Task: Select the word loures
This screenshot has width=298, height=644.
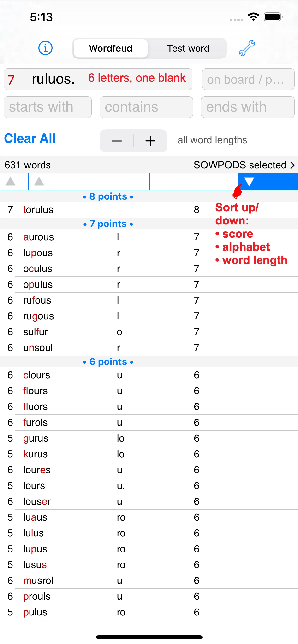Action: (37, 470)
